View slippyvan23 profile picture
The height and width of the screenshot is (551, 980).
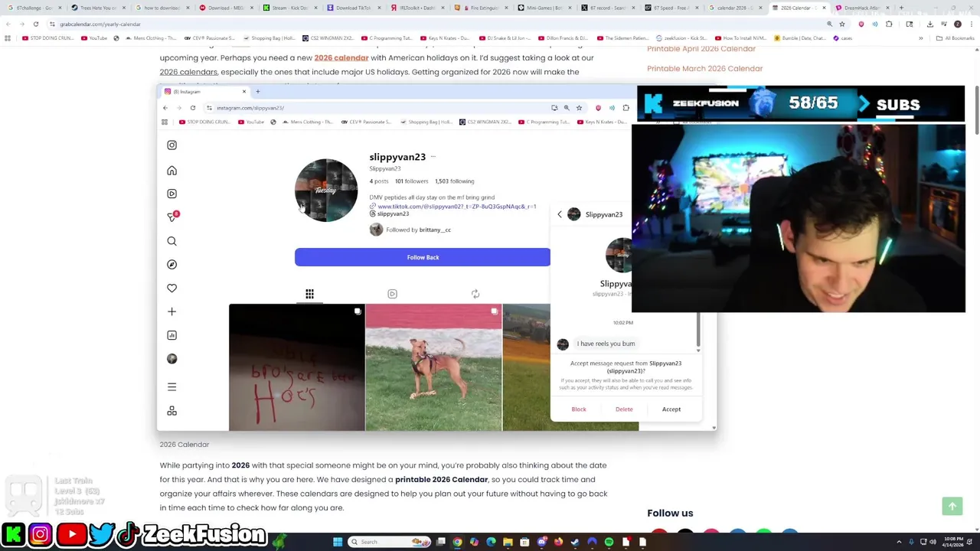pos(326,190)
